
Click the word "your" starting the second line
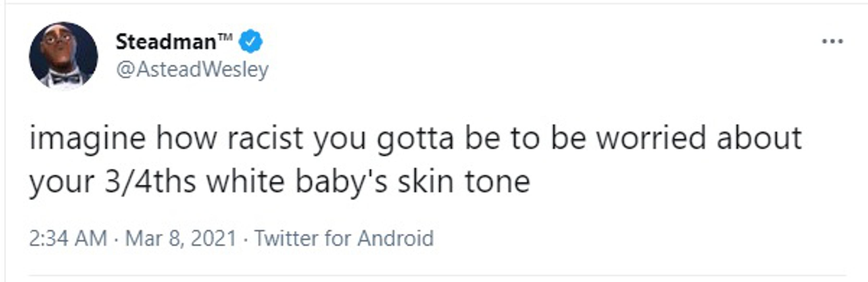click(x=61, y=182)
